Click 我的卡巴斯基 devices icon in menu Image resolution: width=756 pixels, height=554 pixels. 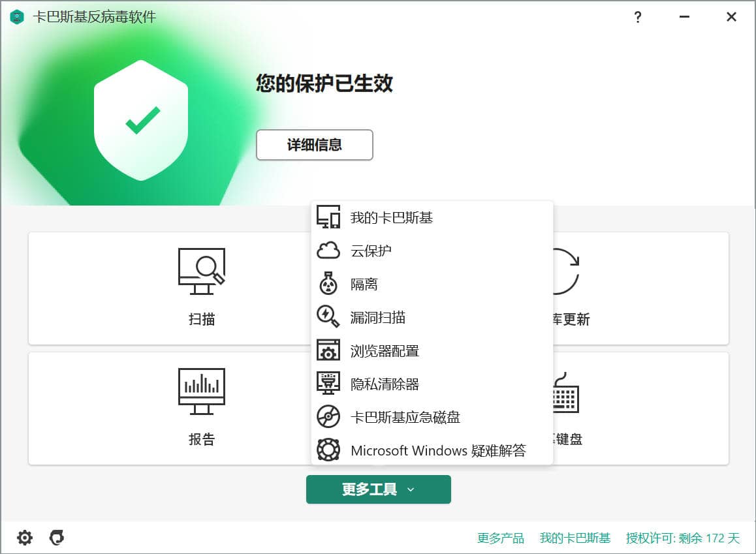pos(328,217)
